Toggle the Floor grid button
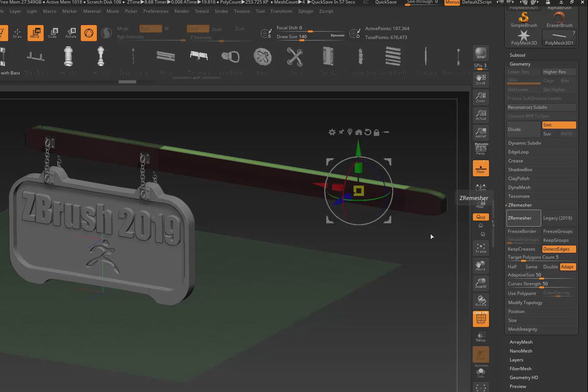The width and height of the screenshot is (588, 392). tap(481, 168)
